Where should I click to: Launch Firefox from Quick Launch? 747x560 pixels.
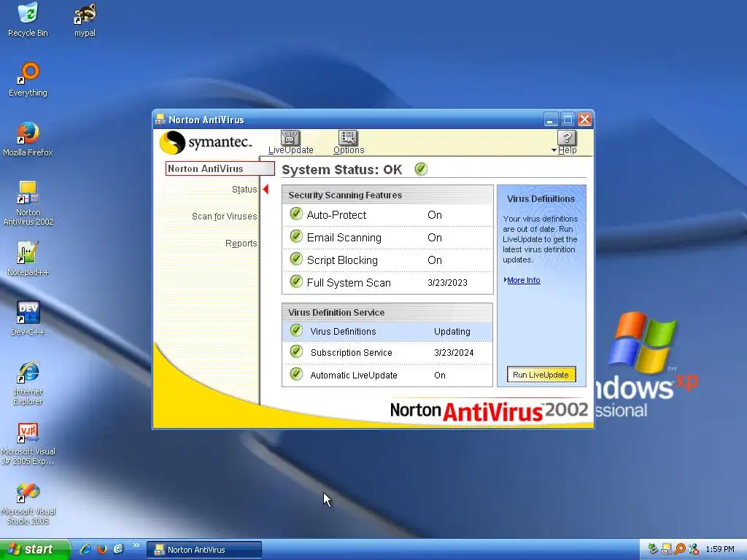(x=102, y=549)
